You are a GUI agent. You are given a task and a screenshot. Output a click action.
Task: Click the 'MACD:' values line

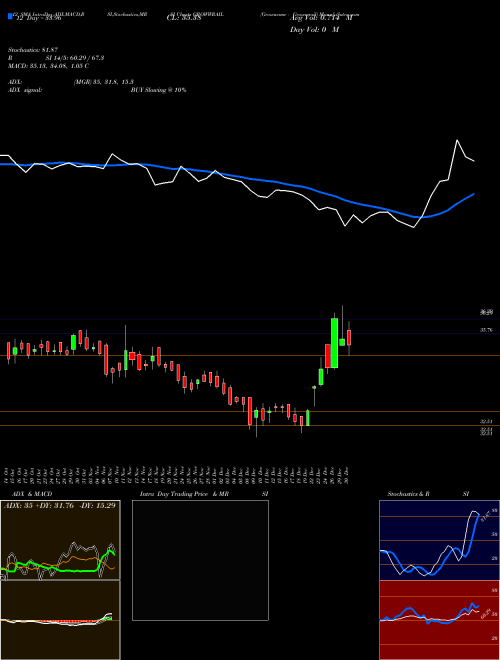click(48, 66)
